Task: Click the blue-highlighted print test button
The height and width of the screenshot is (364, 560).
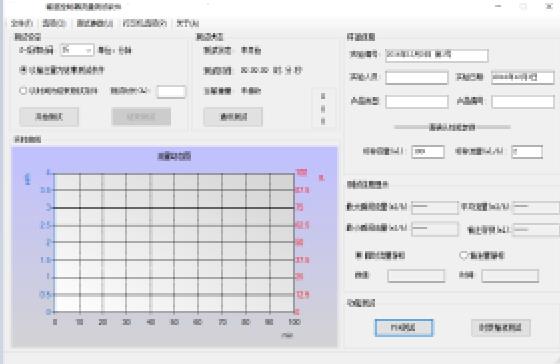Action: [404, 328]
